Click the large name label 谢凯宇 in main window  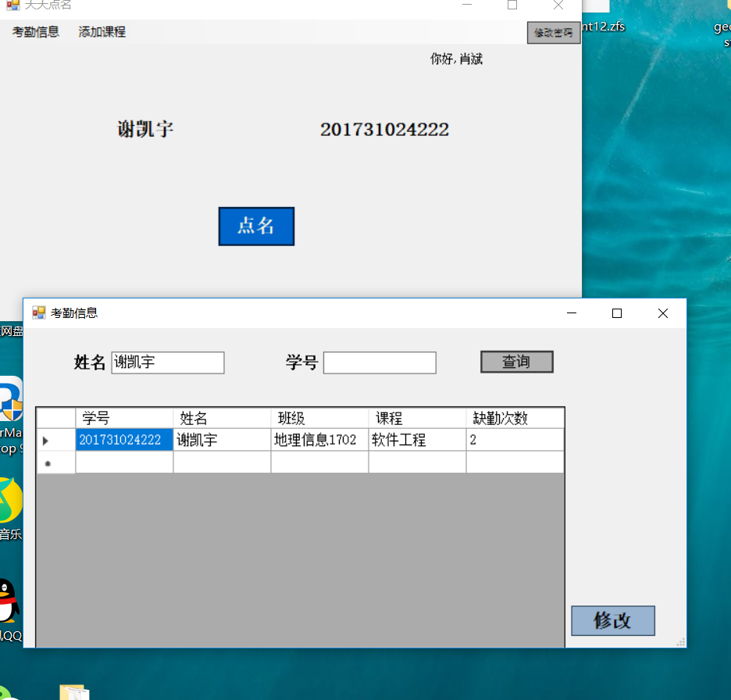point(145,129)
